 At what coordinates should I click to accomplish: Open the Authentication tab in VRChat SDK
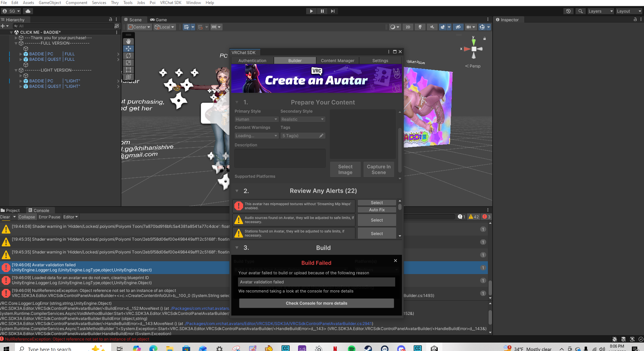coord(252,61)
